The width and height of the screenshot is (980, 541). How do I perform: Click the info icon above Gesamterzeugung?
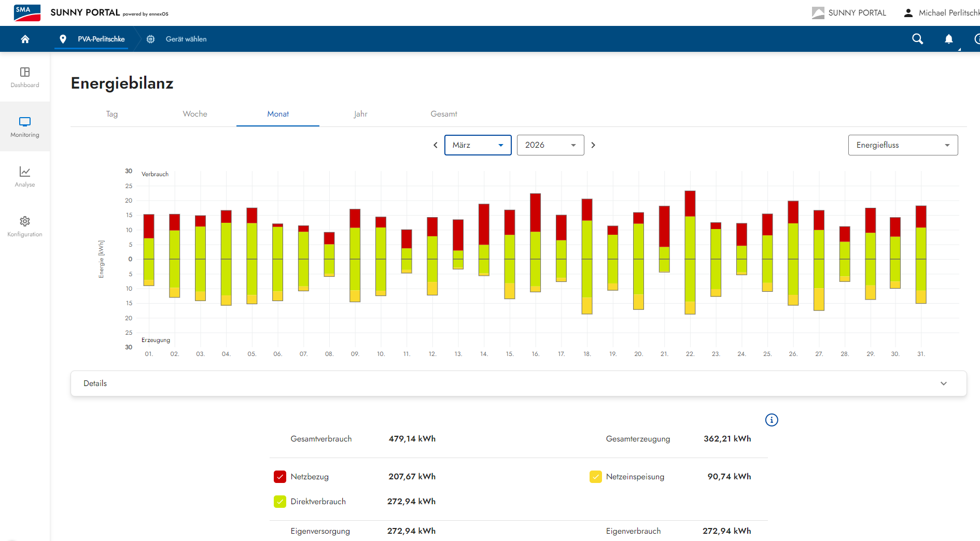(772, 420)
